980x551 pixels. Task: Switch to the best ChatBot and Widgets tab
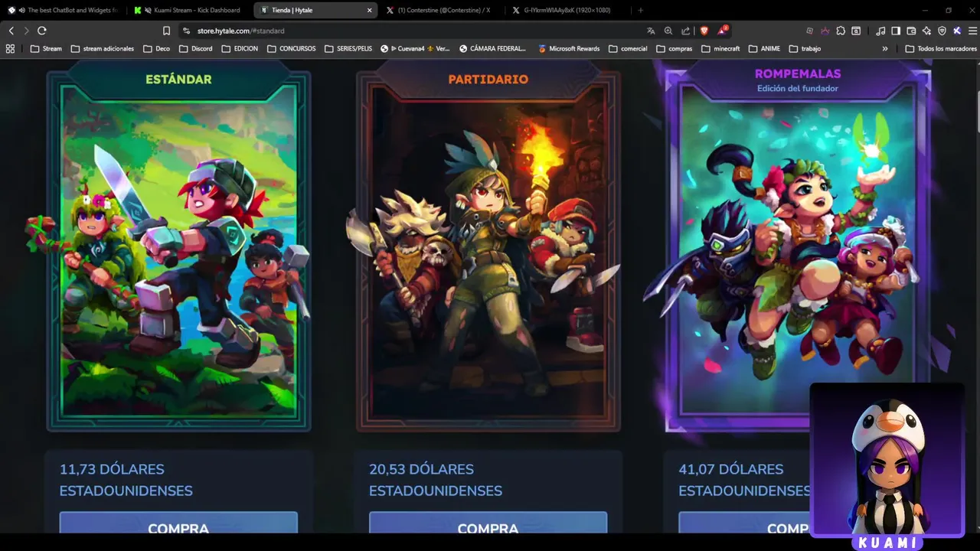click(64, 10)
